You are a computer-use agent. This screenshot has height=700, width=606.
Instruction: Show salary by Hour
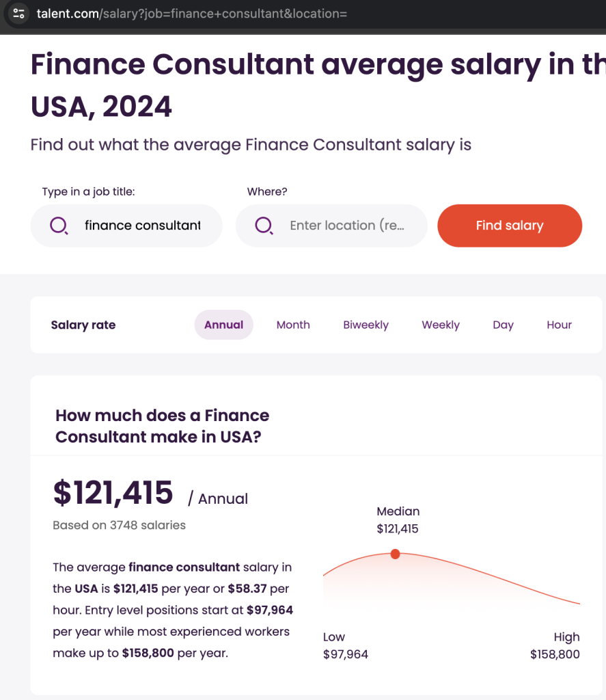pyautogui.click(x=559, y=325)
